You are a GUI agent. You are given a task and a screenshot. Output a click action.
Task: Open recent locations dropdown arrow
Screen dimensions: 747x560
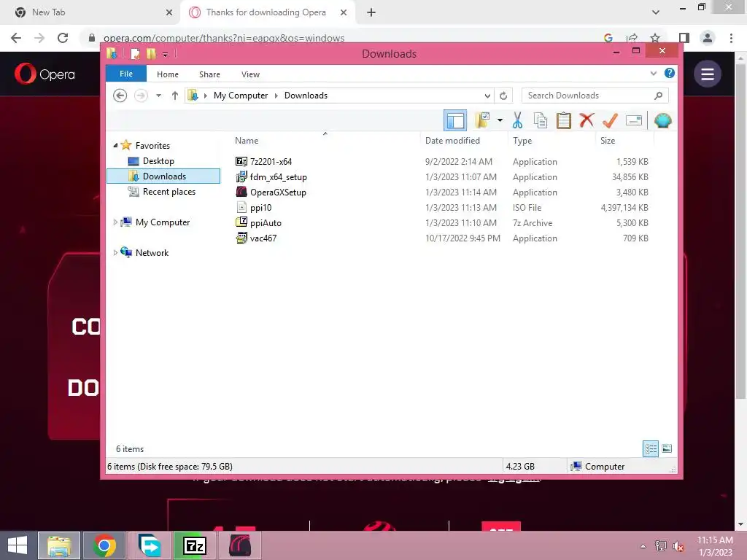[x=158, y=96]
